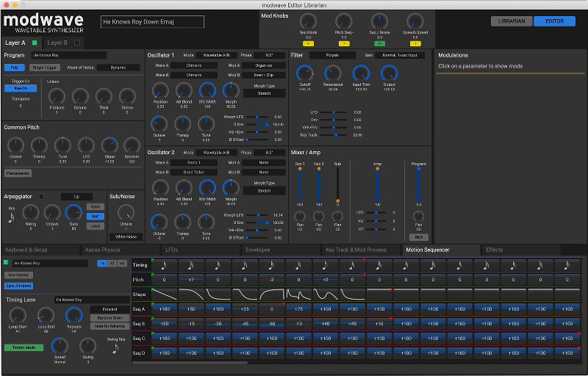Screen dimensions: 588x376
Task: Toggle the Layer B enable checkbox
Action: (x=77, y=43)
